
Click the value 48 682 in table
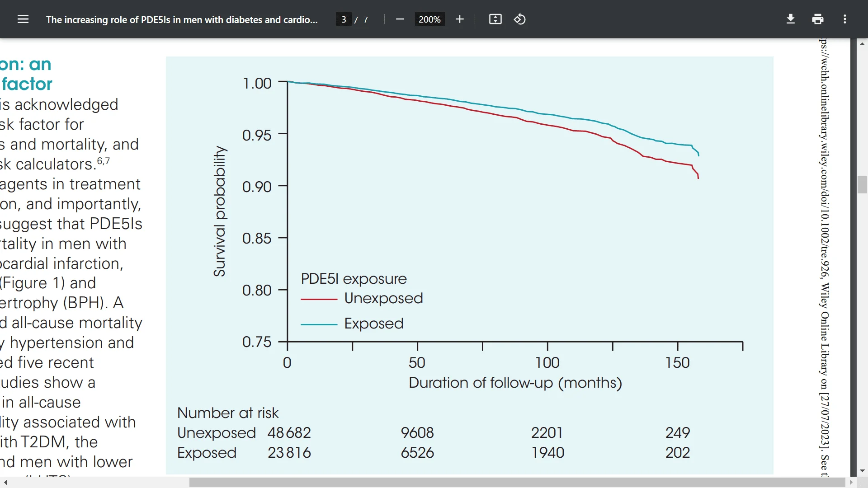289,432
